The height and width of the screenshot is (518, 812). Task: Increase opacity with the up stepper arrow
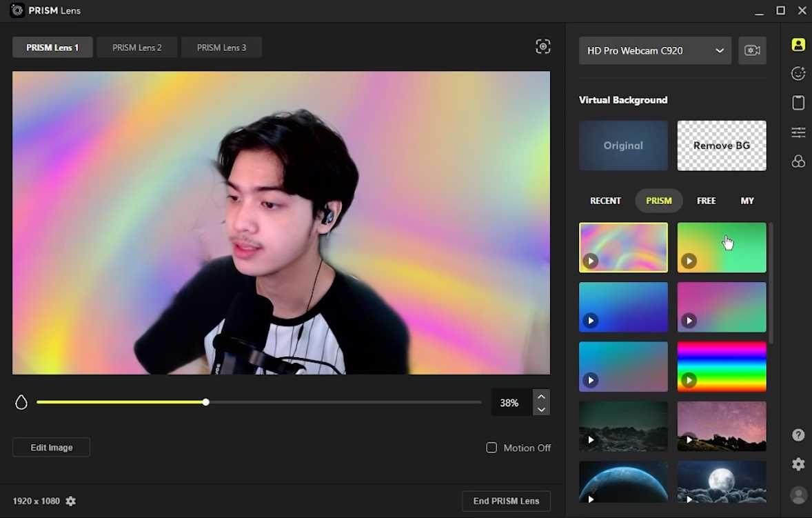[x=541, y=395]
